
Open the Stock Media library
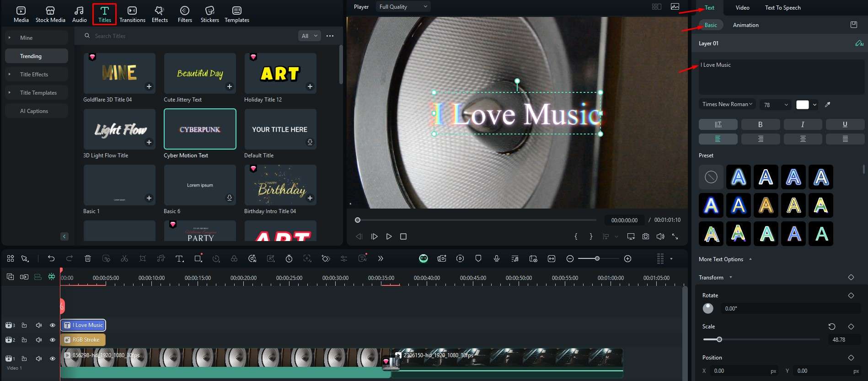(x=50, y=14)
